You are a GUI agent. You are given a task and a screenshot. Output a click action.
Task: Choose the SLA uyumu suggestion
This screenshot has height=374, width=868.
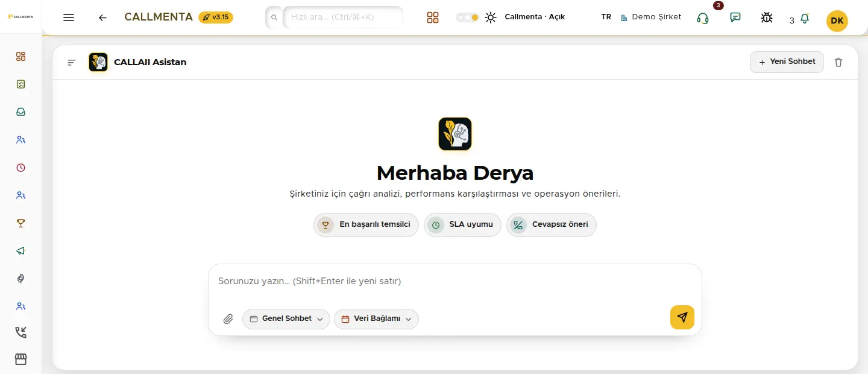pyautogui.click(x=462, y=225)
